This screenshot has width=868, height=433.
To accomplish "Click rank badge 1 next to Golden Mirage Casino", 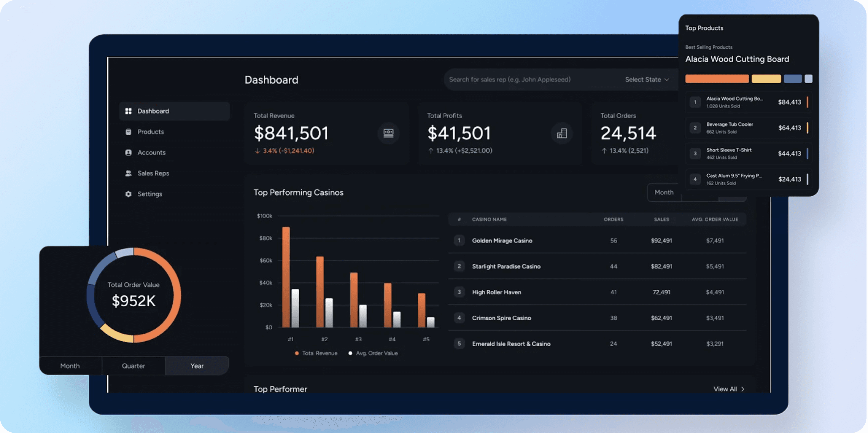I will pyautogui.click(x=459, y=240).
